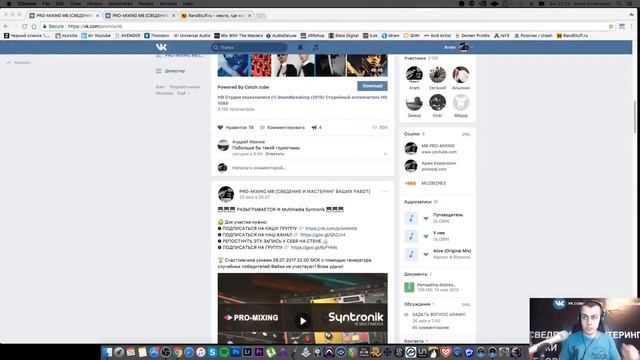The width and height of the screenshot is (640, 360).
Task: Close the RandStuff.ru tab
Action: click(250, 16)
